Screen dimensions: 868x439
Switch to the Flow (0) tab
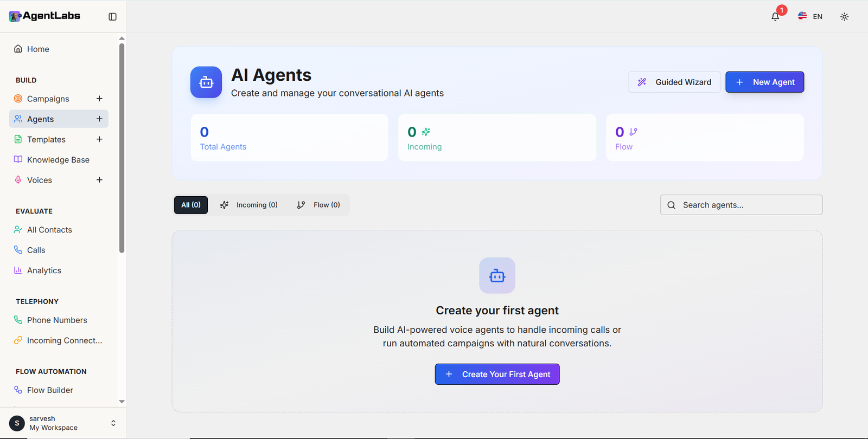318,205
